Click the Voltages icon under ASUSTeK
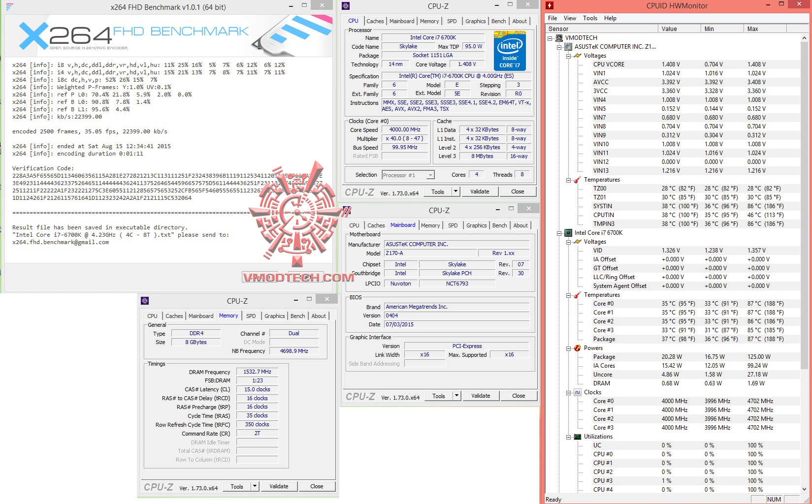Image resolution: width=812 pixels, height=504 pixels. [x=577, y=56]
